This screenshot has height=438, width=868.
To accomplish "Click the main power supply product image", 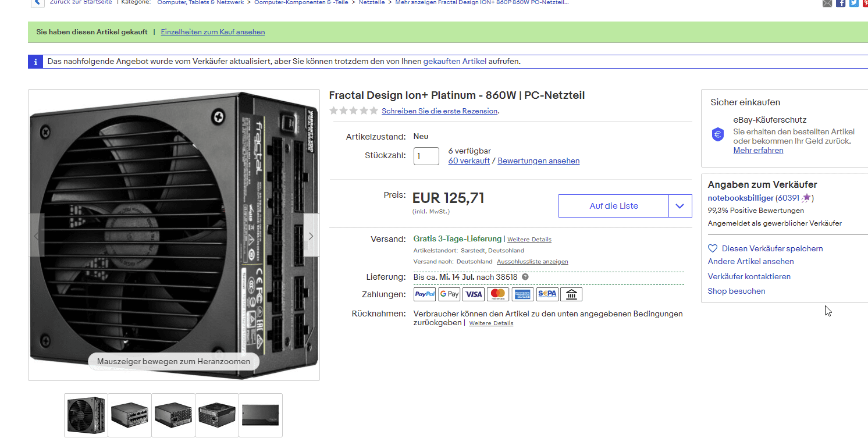I will coord(174,235).
